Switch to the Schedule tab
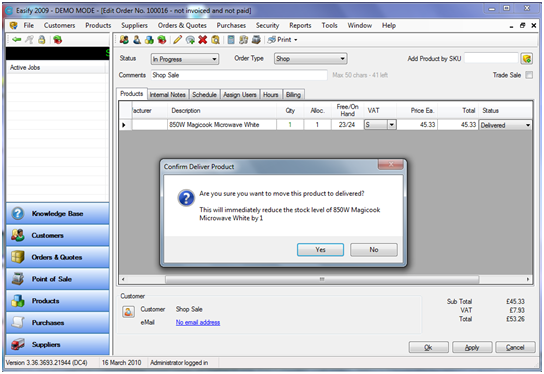 click(204, 95)
